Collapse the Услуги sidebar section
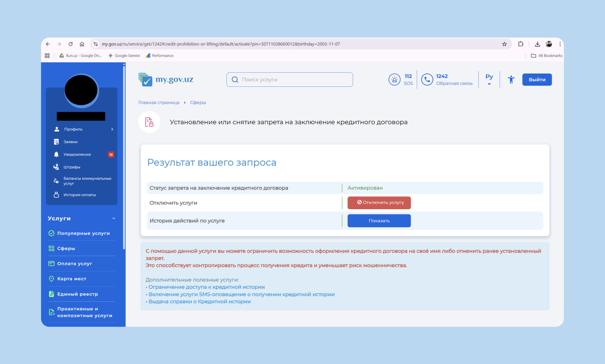 pos(113,219)
